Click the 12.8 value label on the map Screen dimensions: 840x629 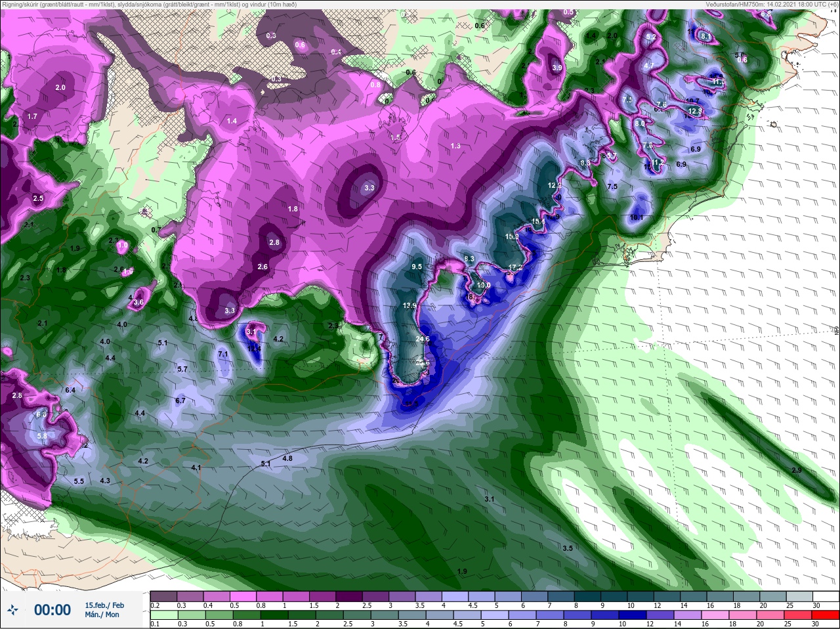(696, 112)
